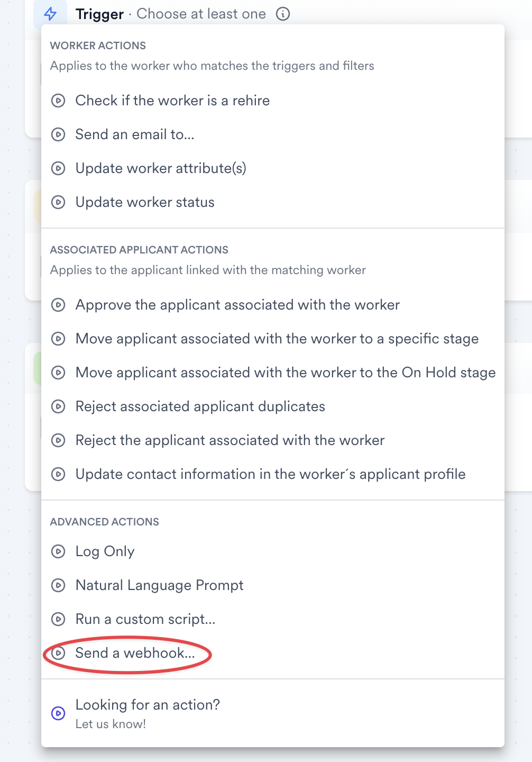Click the lightning bolt Trigger icon
Screen dimensions: 532x762
tap(50, 14)
